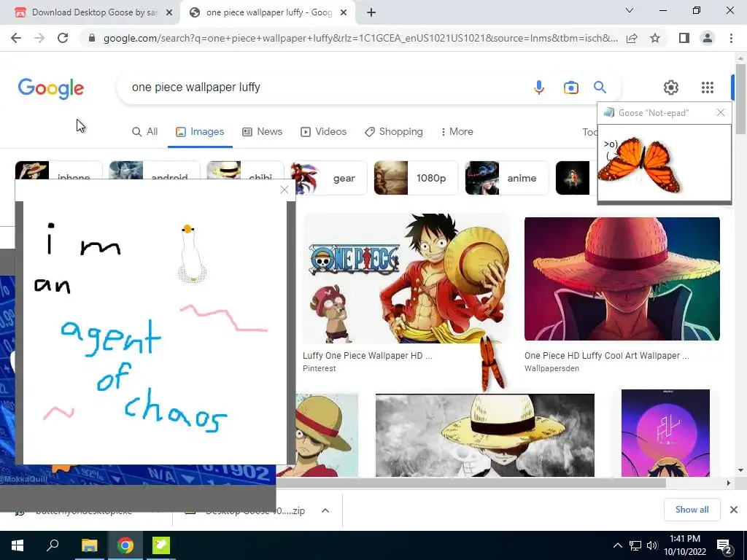
Task: Open the Chrome profile avatar
Action: point(708,38)
